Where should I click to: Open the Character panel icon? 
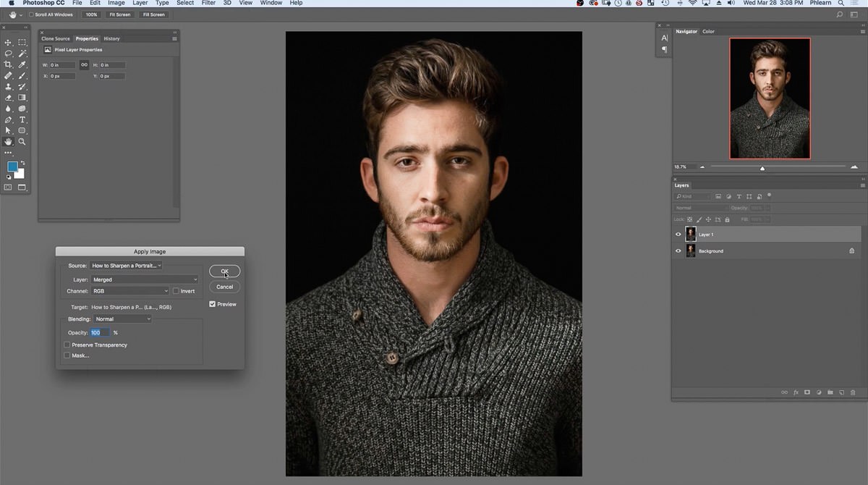point(664,38)
